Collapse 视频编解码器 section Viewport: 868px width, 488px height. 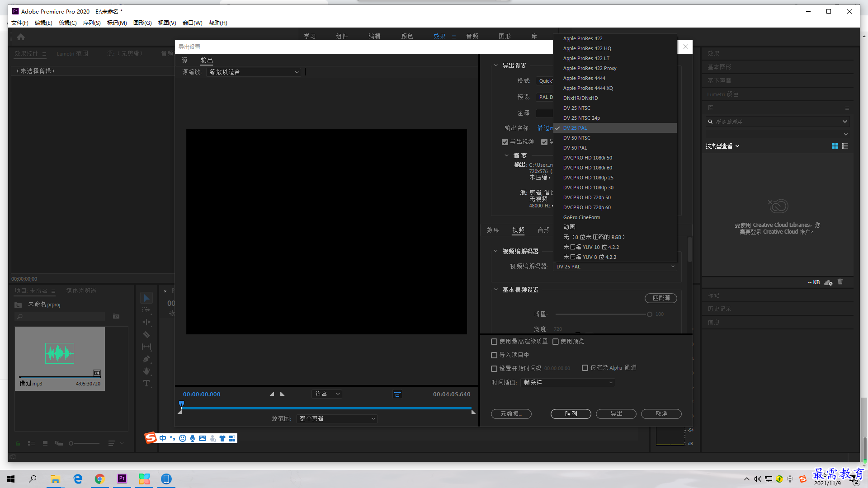(x=495, y=251)
